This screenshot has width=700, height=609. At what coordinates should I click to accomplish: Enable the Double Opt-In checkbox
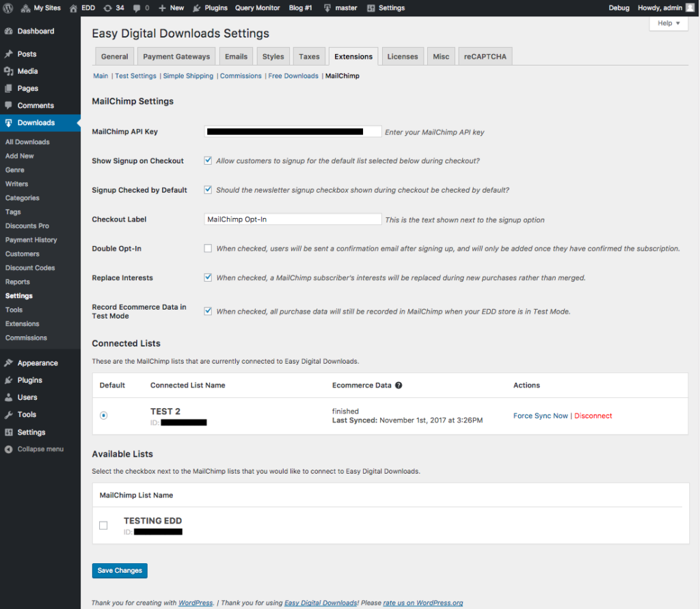[208, 248]
